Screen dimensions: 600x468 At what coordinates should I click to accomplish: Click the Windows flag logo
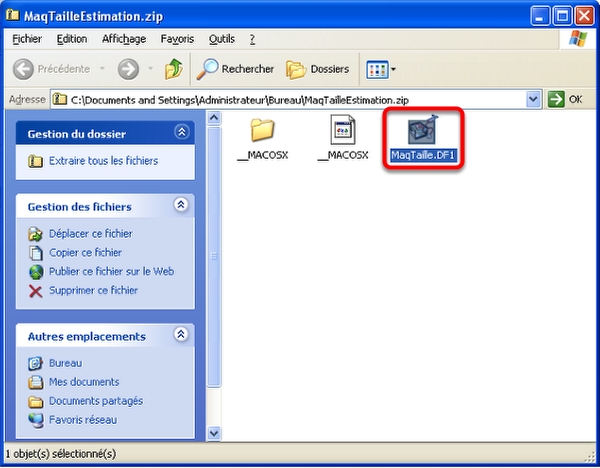[x=578, y=39]
